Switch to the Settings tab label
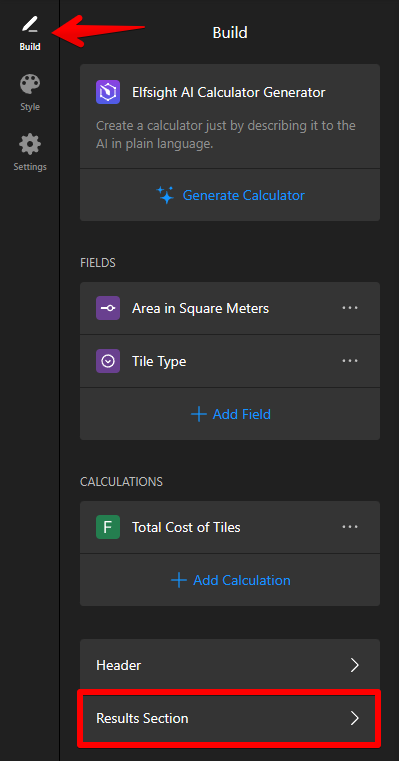Viewport: 399px width, 761px height. [30, 167]
